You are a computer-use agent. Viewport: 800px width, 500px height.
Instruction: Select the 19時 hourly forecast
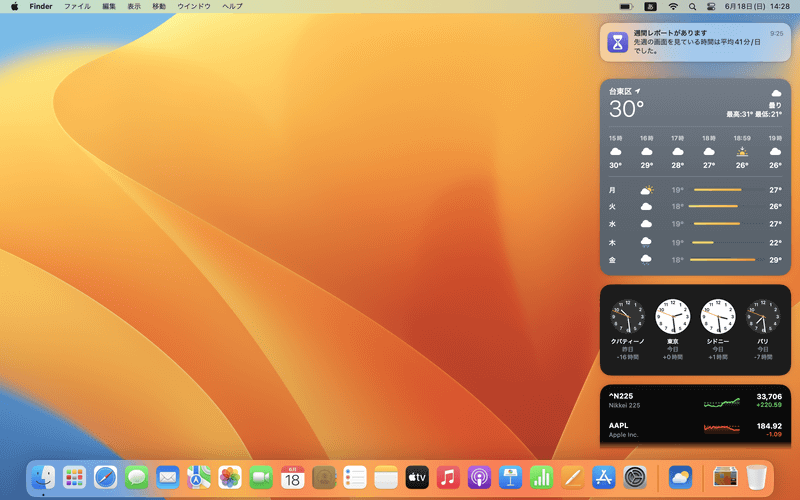tap(775, 152)
